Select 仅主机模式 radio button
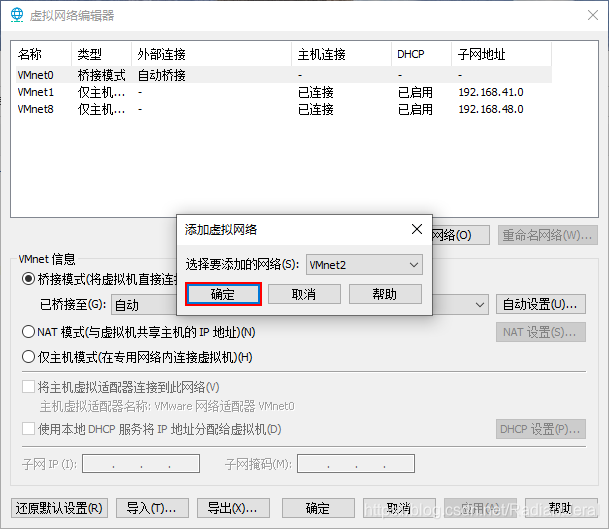This screenshot has height=529, width=609. coord(28,357)
